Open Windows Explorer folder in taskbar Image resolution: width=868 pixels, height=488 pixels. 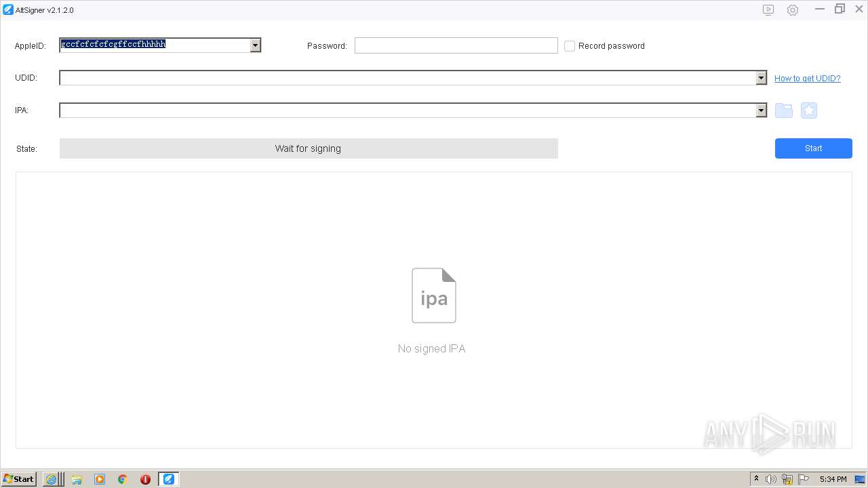click(77, 479)
